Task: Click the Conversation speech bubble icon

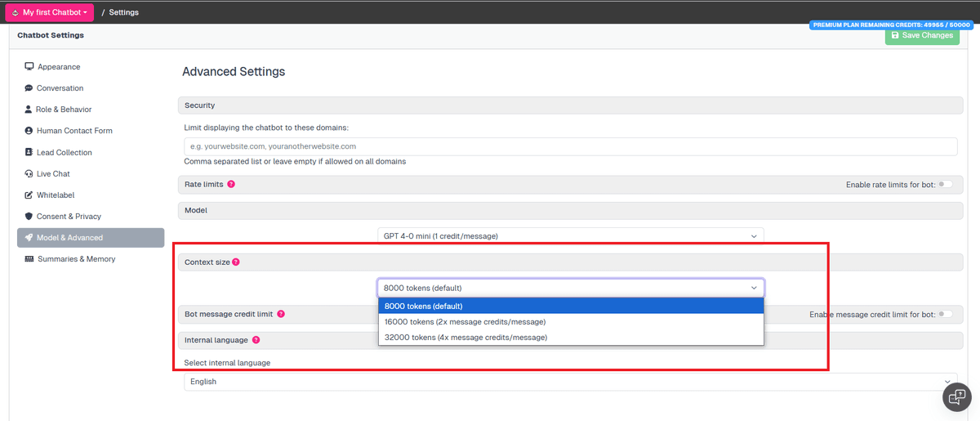Action: click(x=29, y=88)
